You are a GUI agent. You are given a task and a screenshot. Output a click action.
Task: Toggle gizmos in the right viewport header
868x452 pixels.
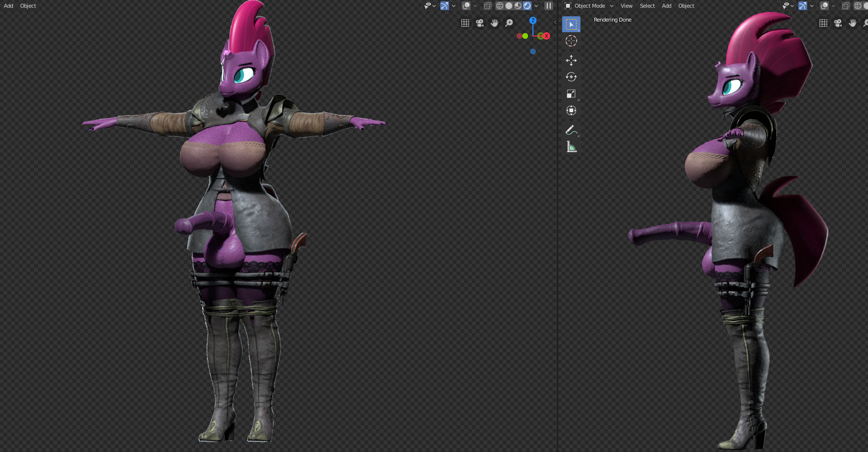click(x=803, y=6)
